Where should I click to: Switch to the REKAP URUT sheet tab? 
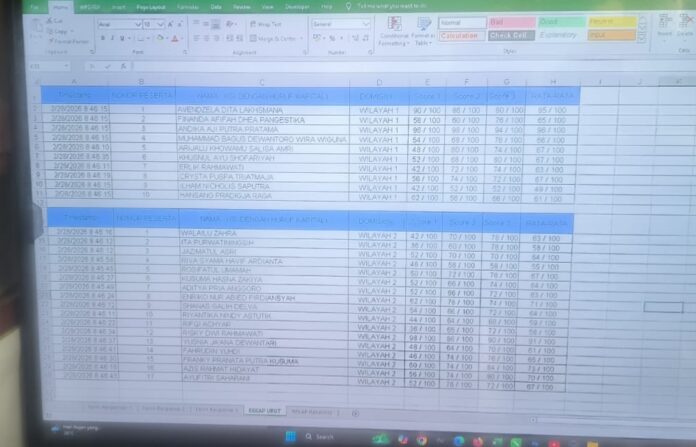click(261, 412)
